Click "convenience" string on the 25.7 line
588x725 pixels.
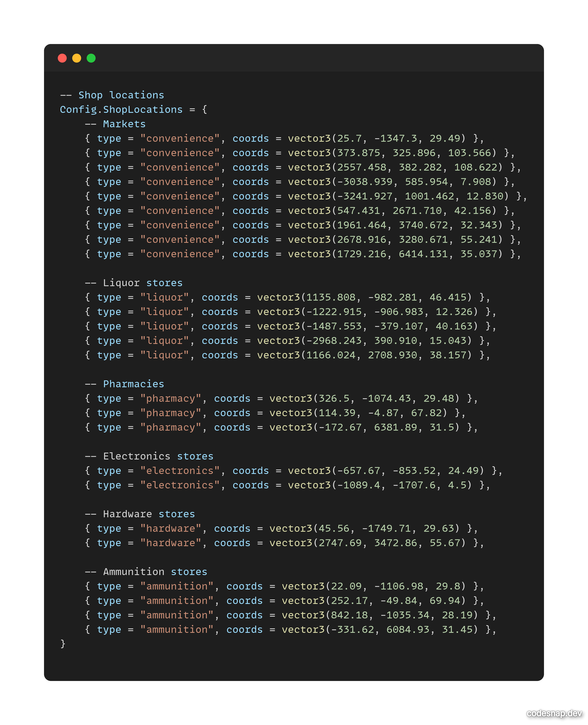click(180, 139)
